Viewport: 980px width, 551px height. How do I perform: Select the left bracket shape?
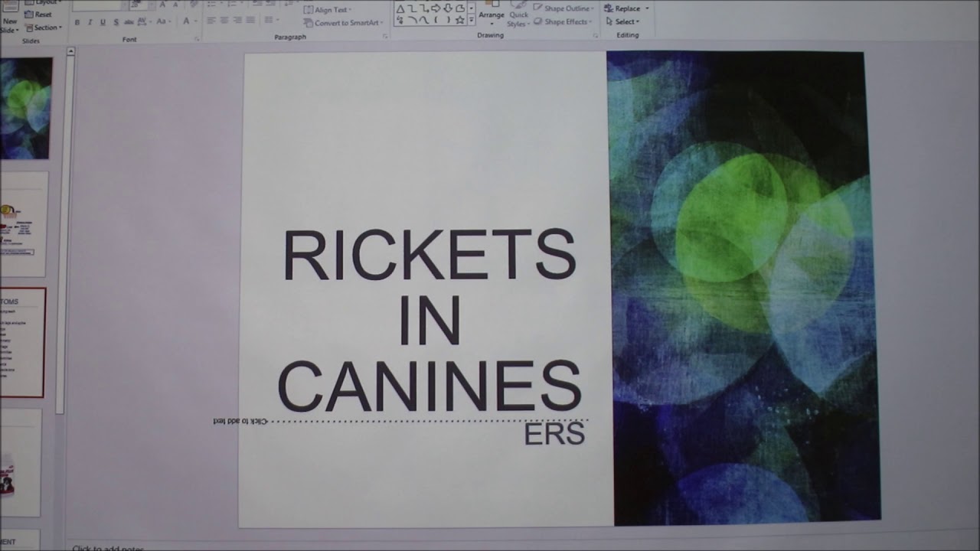coord(436,20)
